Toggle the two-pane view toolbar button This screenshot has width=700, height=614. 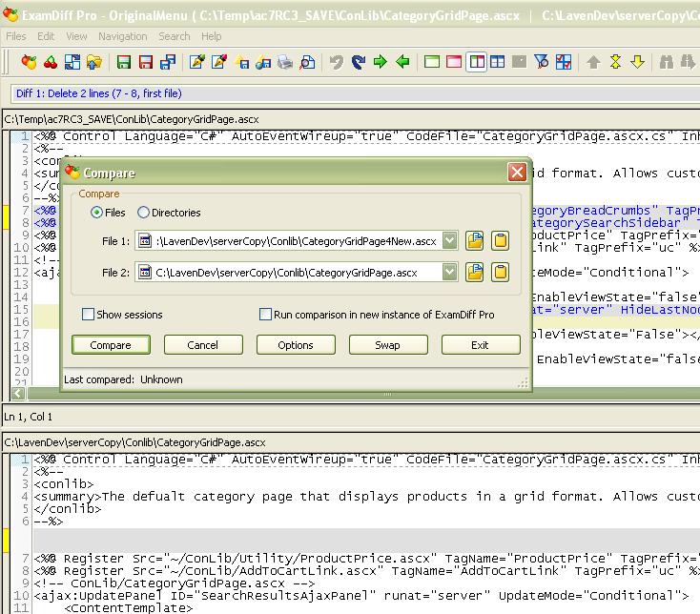tap(476, 62)
